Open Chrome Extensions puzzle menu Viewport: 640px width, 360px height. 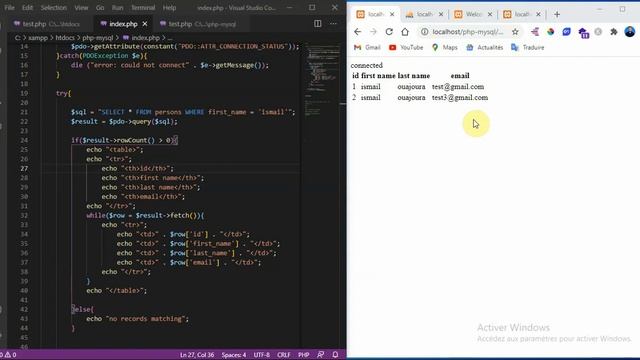[613, 32]
